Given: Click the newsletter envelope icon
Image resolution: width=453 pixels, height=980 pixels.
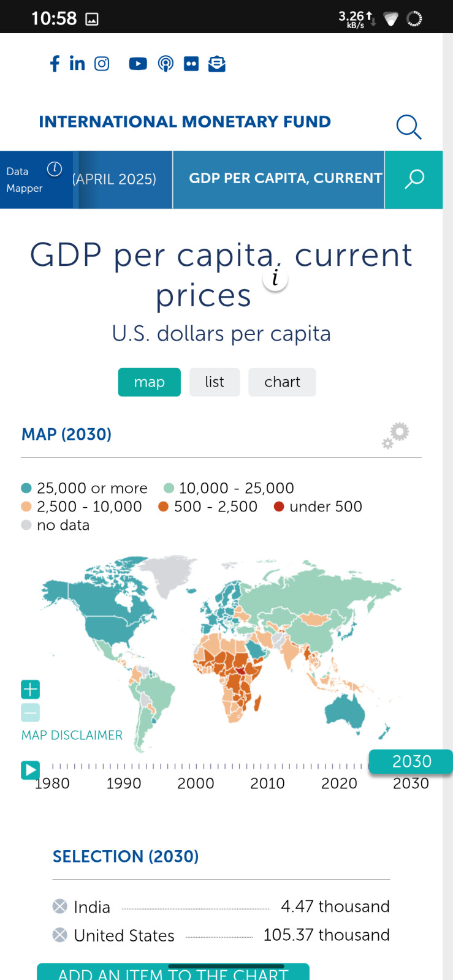Looking at the screenshot, I should click(217, 64).
